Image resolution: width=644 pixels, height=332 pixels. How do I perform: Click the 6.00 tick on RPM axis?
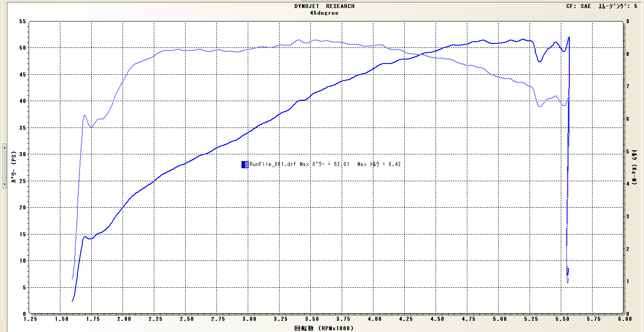click(625, 319)
